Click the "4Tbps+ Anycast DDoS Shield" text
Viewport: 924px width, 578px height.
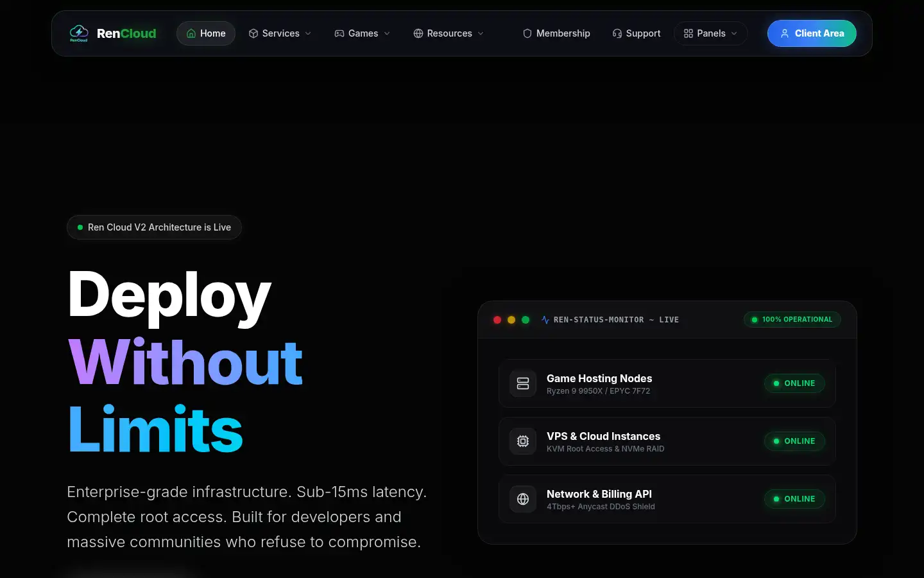point(601,507)
